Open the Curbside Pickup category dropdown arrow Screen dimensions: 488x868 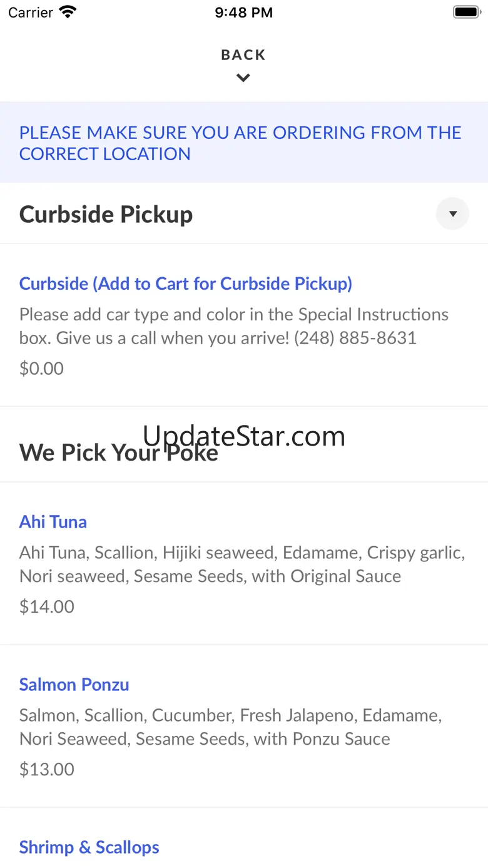pyautogui.click(x=452, y=214)
